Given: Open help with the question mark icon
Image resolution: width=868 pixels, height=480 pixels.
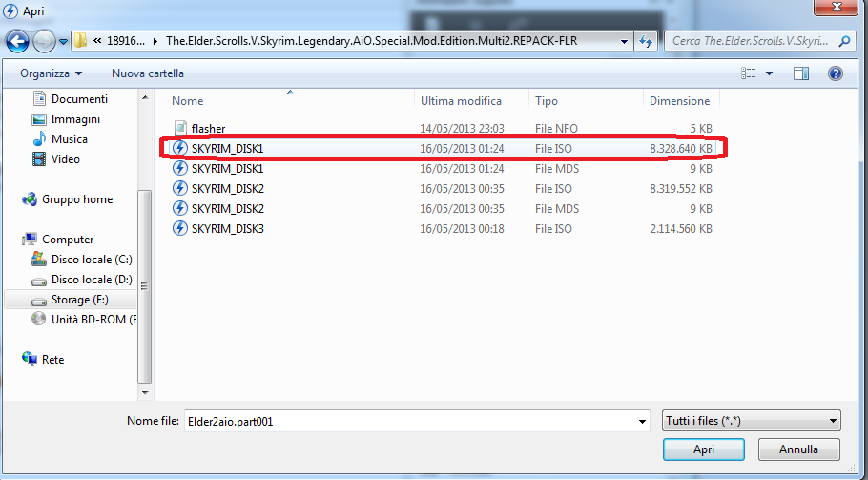Looking at the screenshot, I should coord(836,73).
